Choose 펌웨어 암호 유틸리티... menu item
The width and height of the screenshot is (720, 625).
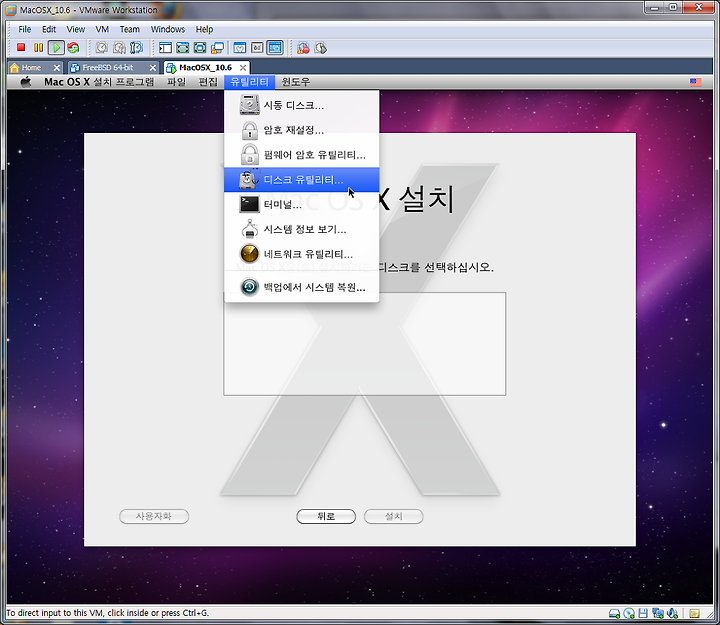click(302, 155)
